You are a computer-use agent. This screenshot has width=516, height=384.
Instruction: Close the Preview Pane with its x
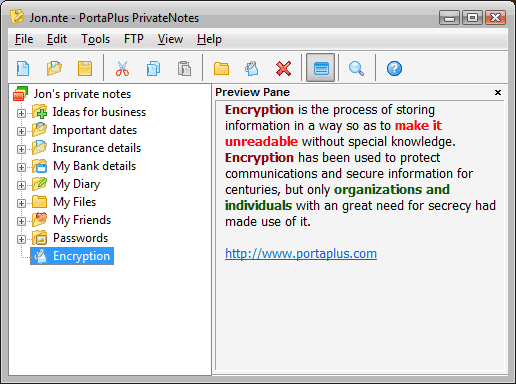[498, 92]
